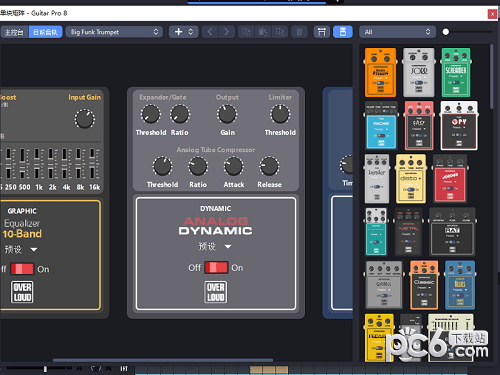The height and width of the screenshot is (375, 500).
Task: Go to previous preset arrow
Action: coord(210,32)
